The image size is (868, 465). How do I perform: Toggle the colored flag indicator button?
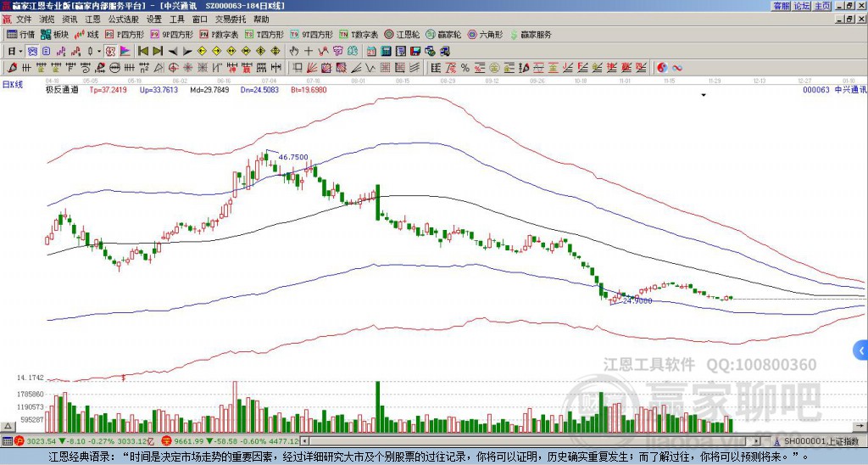[x=125, y=52]
